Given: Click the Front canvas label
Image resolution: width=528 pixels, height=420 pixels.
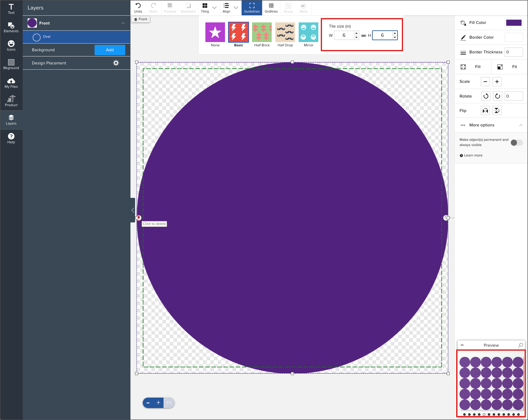Looking at the screenshot, I should (x=141, y=19).
